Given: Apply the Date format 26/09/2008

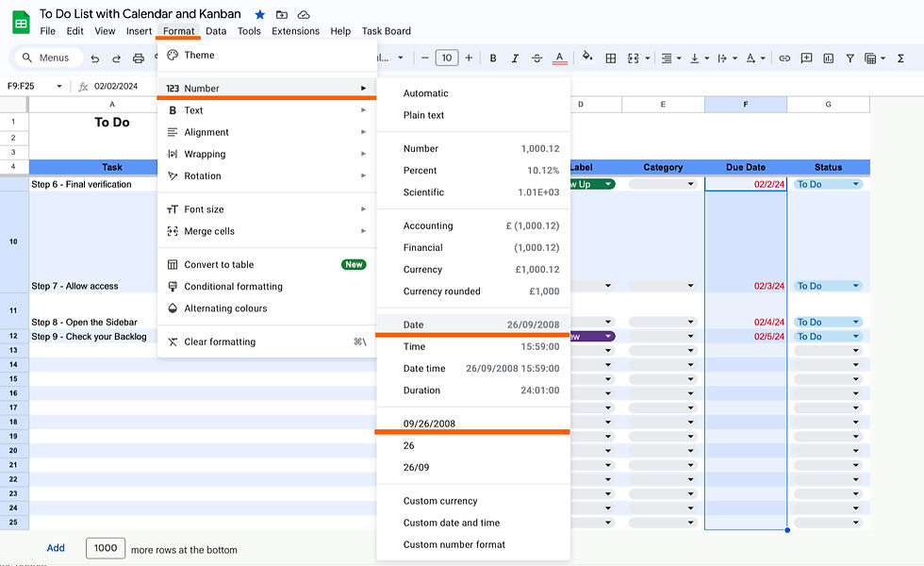Looking at the screenshot, I should tap(473, 325).
